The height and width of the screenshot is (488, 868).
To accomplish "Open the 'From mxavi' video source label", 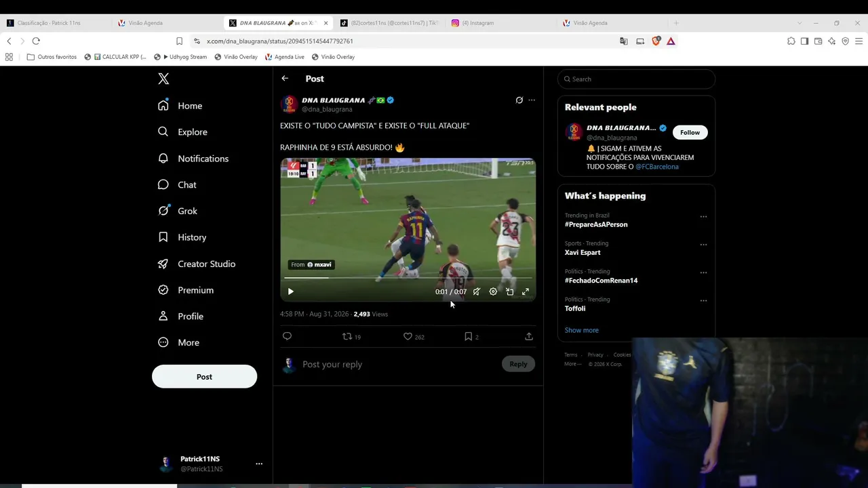I will click(311, 264).
